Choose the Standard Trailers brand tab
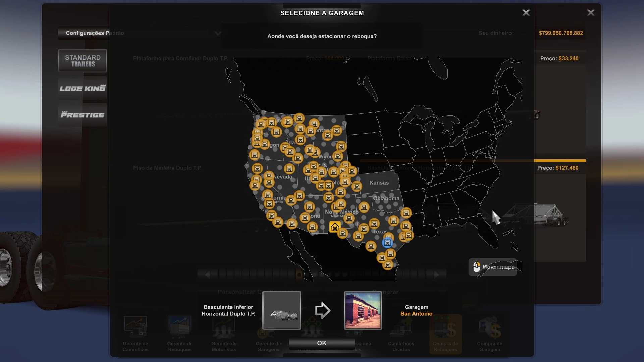The height and width of the screenshot is (362, 644). click(x=83, y=61)
